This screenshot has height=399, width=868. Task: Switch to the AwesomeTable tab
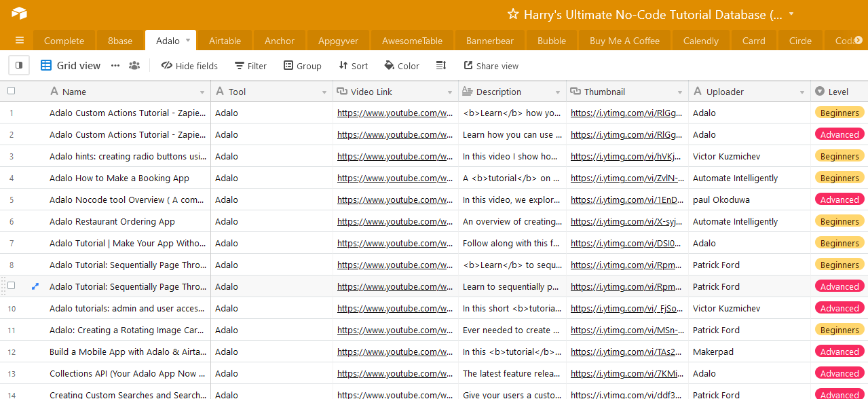(412, 41)
